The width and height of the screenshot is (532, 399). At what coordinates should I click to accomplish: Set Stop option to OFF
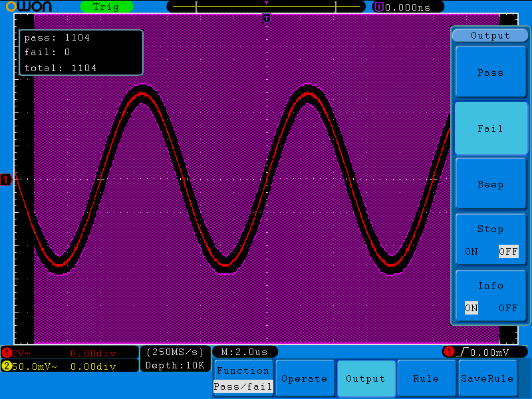point(508,251)
